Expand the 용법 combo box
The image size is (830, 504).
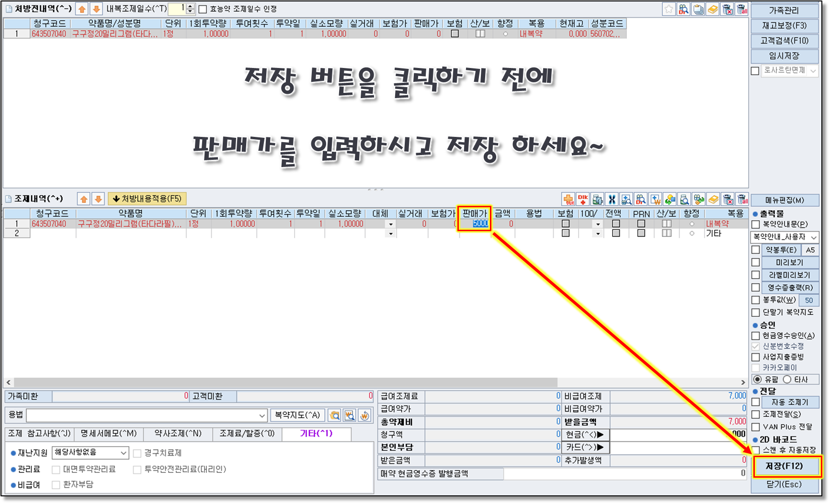tap(262, 415)
